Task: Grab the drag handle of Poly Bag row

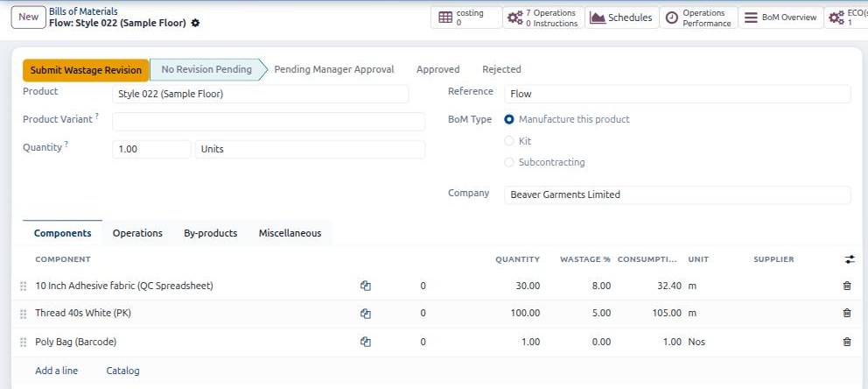Action: point(24,343)
